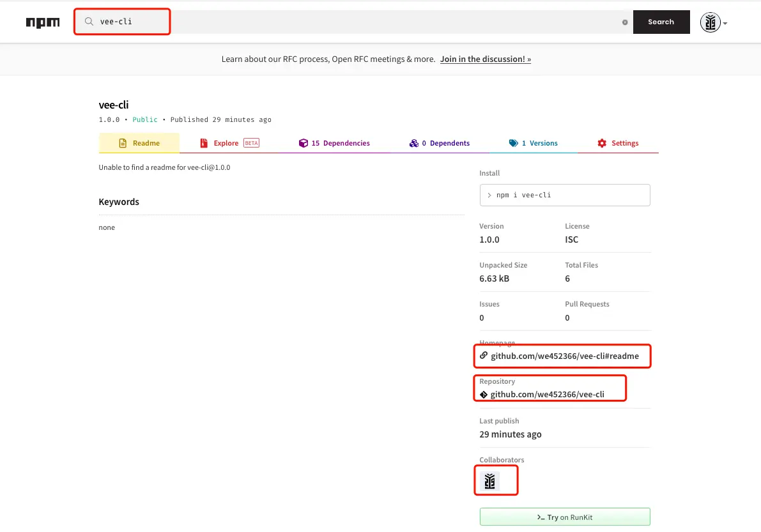Click the vee-cli package title
Viewport: 761px width, 532px height.
[x=114, y=105]
